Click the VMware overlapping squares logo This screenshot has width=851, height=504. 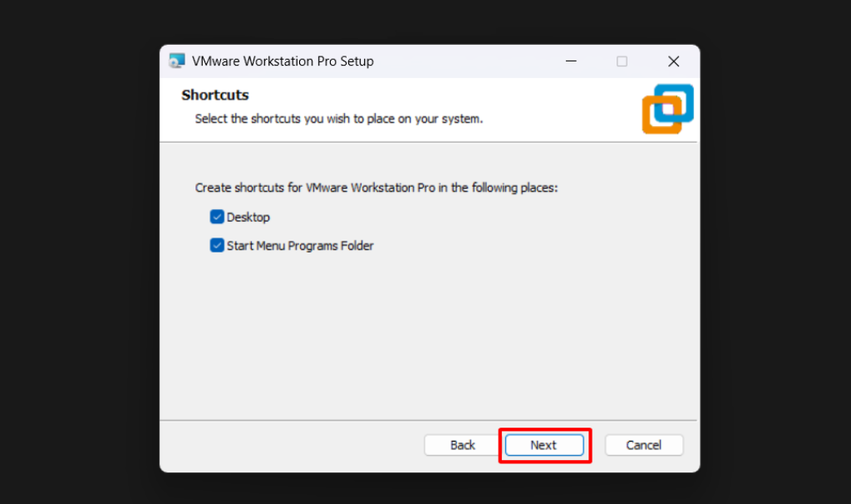pyautogui.click(x=667, y=109)
